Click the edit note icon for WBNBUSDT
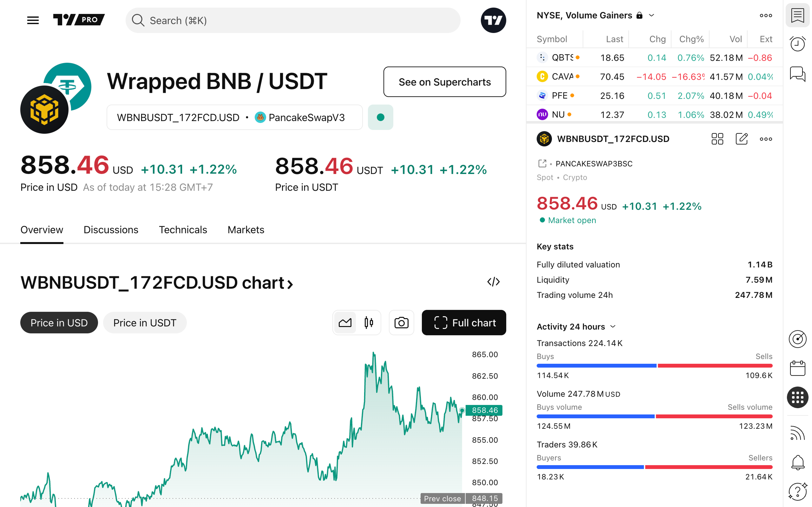 pyautogui.click(x=742, y=139)
